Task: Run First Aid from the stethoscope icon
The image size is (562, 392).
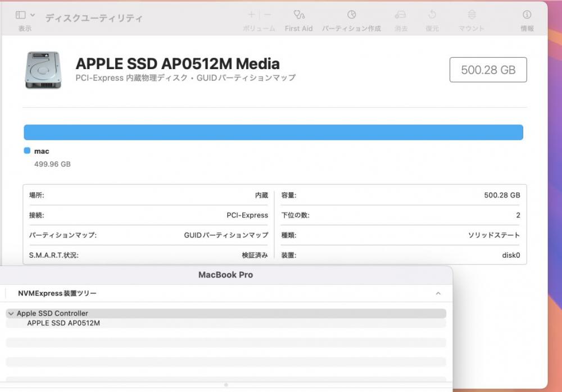Action: point(299,15)
